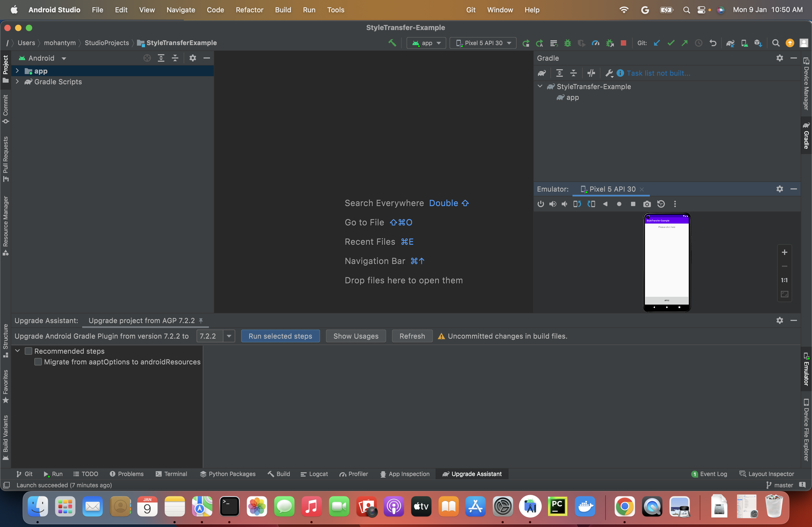Open the Refactor menu
812x527 pixels.
249,10
